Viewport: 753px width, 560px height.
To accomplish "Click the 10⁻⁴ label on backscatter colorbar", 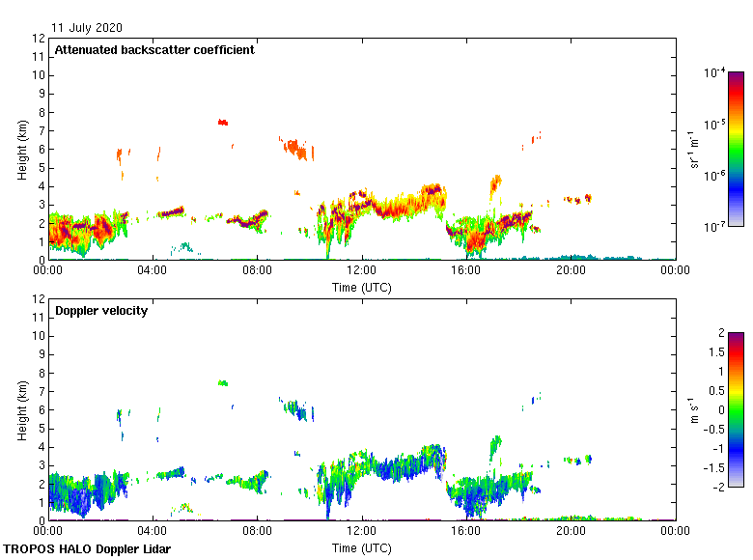I will pos(714,73).
